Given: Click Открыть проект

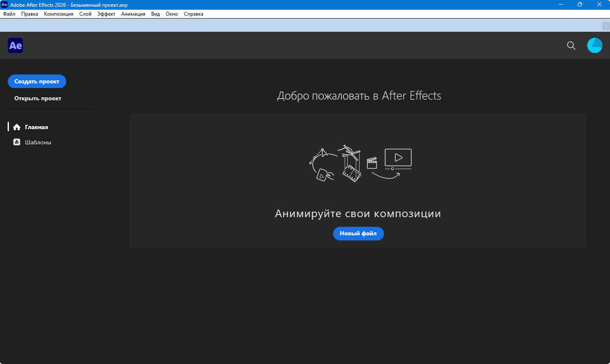Looking at the screenshot, I should (x=38, y=98).
